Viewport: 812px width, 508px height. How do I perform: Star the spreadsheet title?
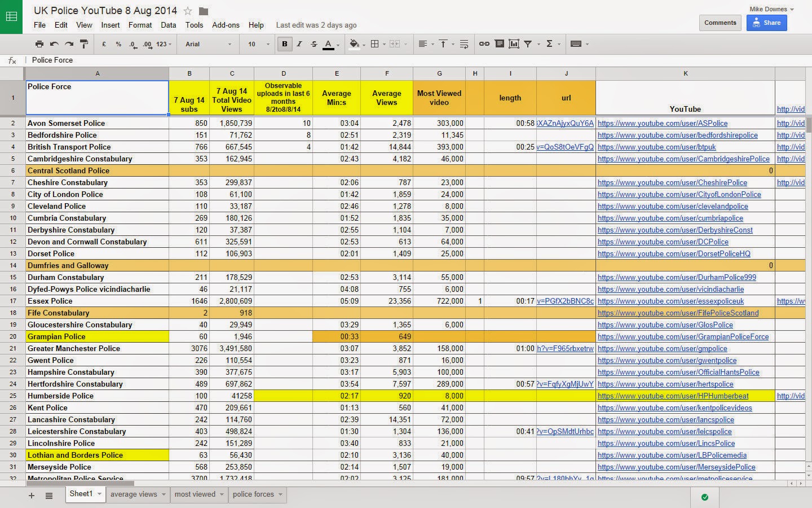coord(188,11)
